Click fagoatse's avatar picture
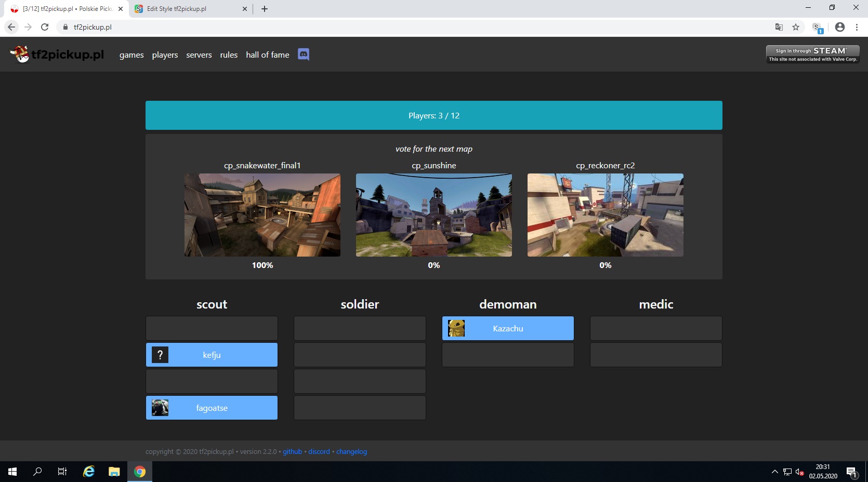 [x=160, y=408]
